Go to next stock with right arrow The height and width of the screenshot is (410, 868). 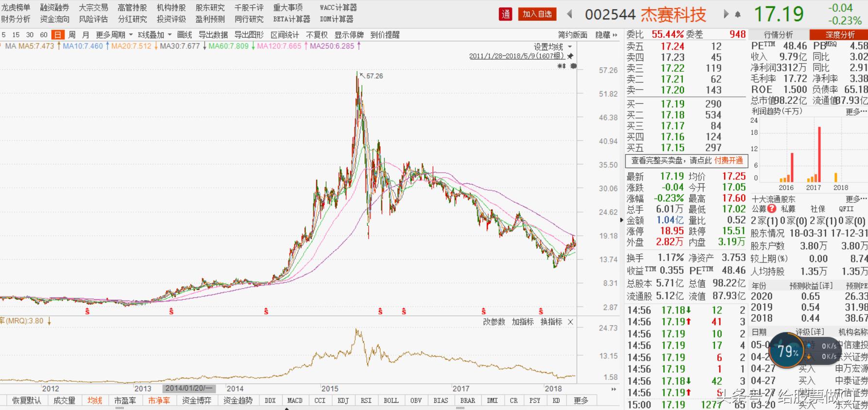[727, 15]
